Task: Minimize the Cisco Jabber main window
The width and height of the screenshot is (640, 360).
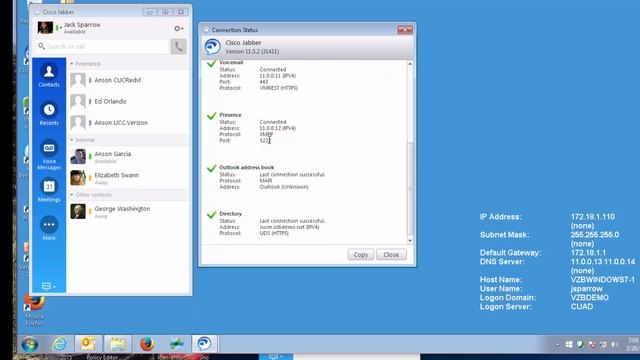Action: (x=150, y=12)
